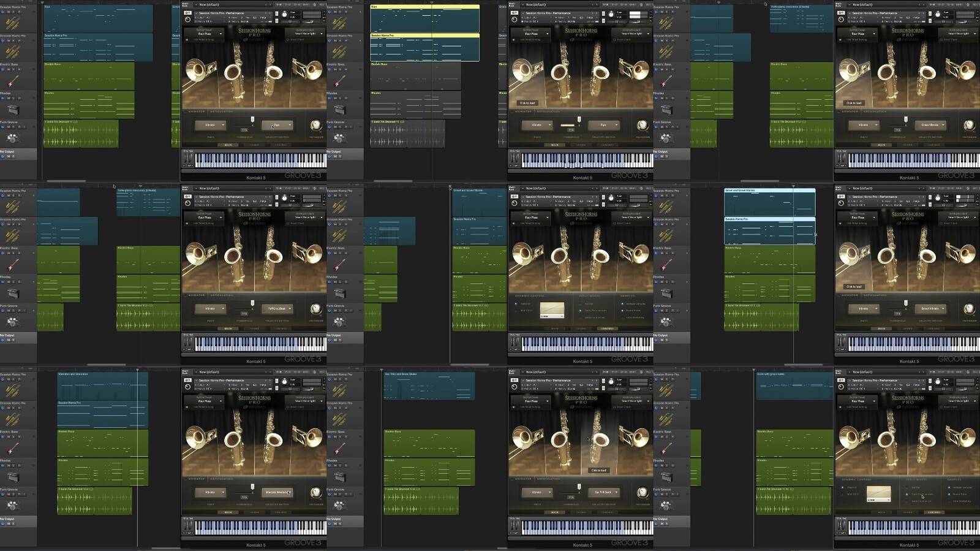Select Rhodes track icon in bottom-left frame

pos(12,477)
